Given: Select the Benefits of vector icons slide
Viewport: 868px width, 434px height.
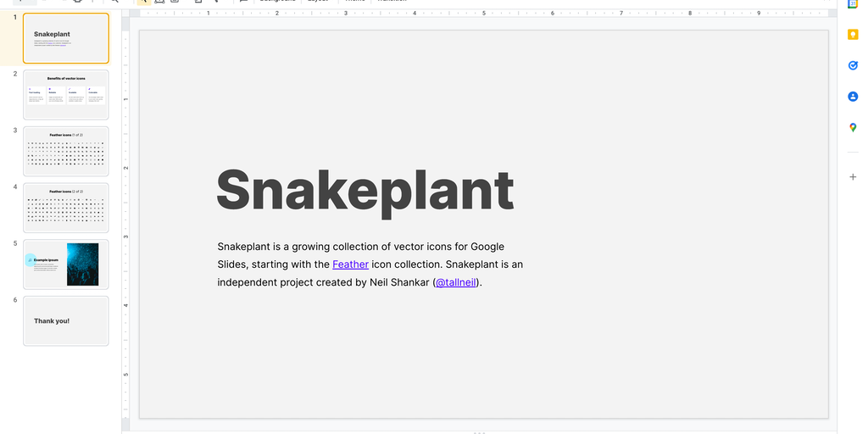Looking at the screenshot, I should tap(66, 94).
